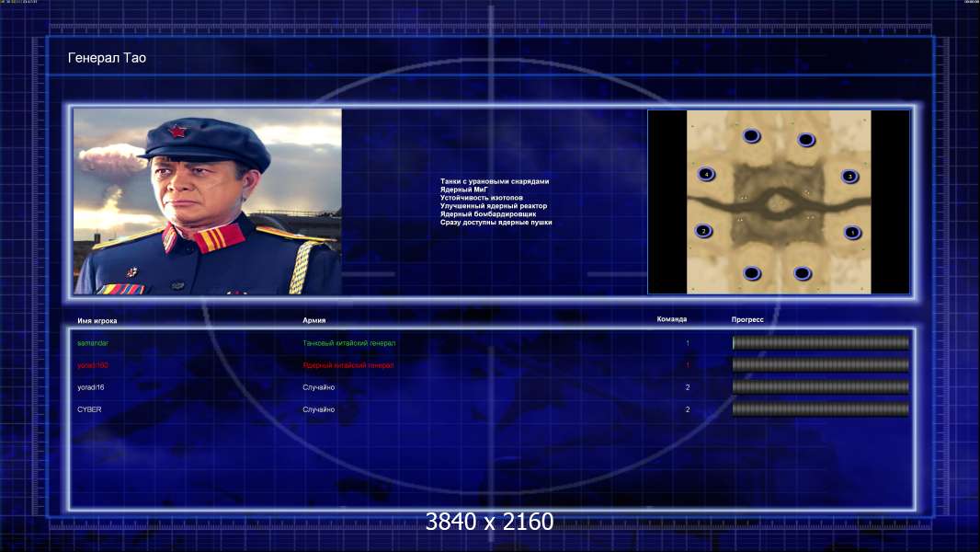Click the 'Прогресс' column header
Screen dimensions: 980x552
tap(747, 319)
